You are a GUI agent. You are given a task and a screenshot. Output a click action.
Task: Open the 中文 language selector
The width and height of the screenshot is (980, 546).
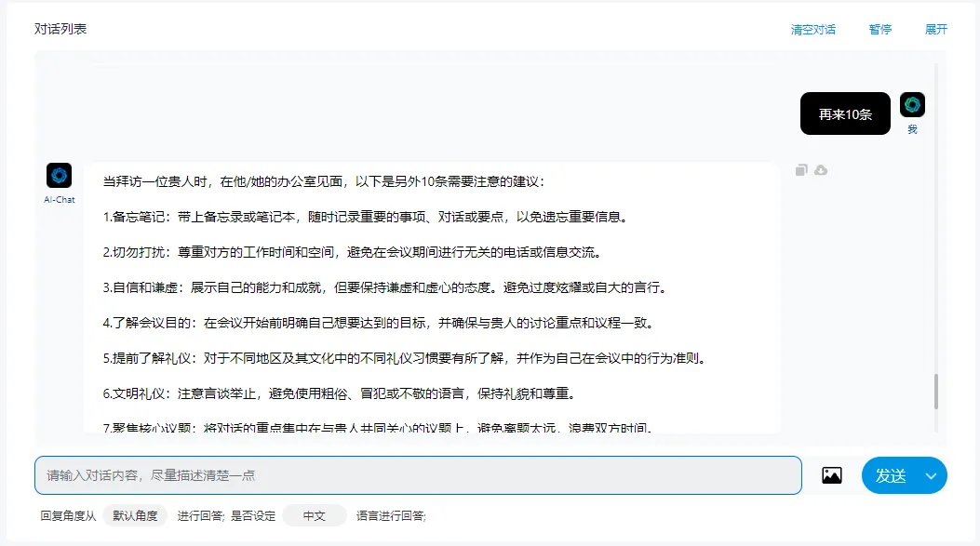coord(314,515)
